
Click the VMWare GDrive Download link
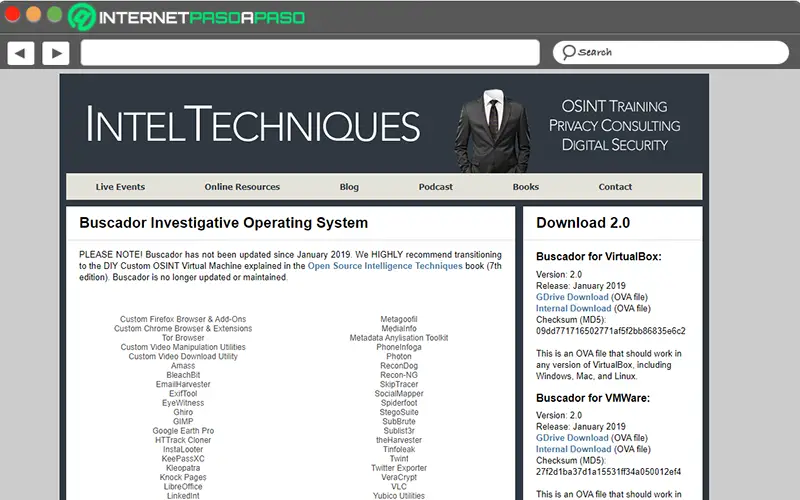pyautogui.click(x=572, y=438)
